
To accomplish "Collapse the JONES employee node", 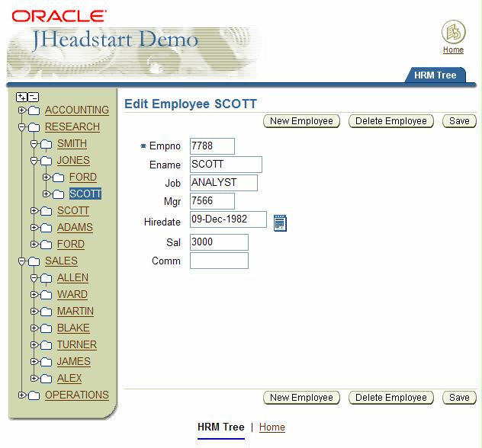I will (x=34, y=161).
